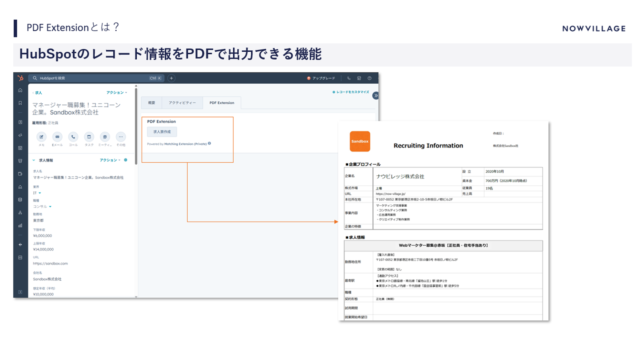Click the メモ note icon
644x342 pixels.
point(41,137)
